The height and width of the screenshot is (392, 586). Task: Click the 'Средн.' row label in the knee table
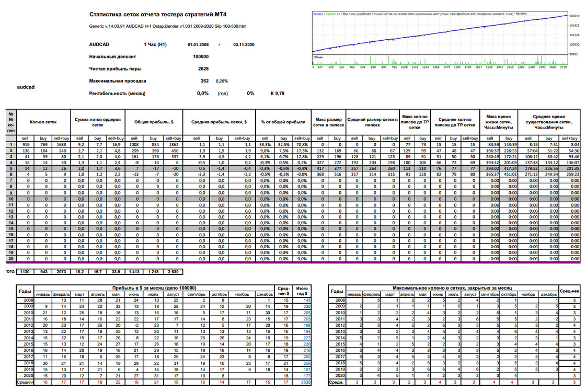[x=336, y=382]
